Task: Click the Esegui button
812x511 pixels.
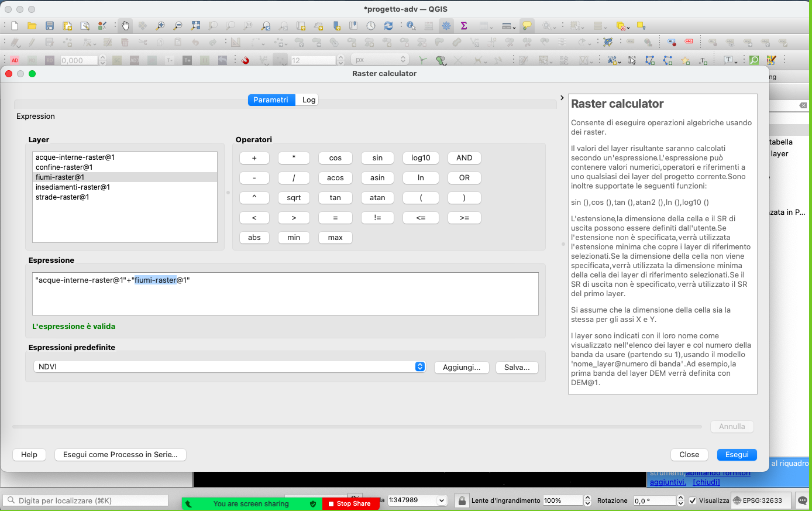Action: click(737, 455)
